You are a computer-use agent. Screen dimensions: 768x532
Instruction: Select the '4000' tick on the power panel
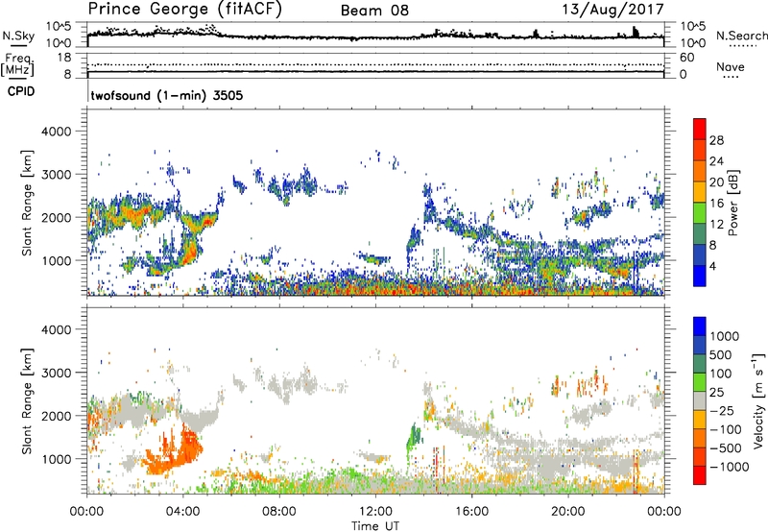click(57, 132)
